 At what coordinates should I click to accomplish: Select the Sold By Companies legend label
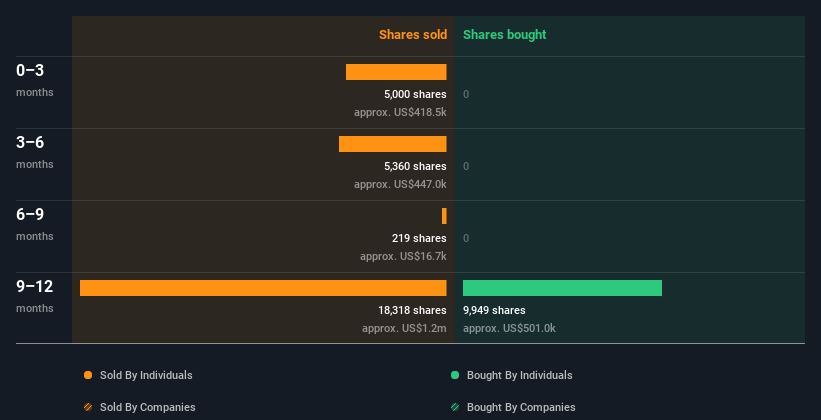coord(148,407)
